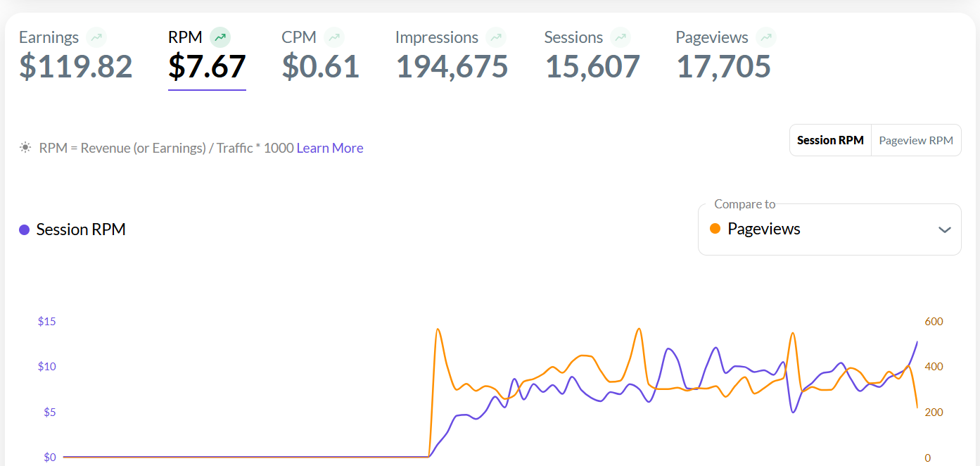Open the Compare to dropdown
Viewport: 980px width, 466px height.
tap(829, 229)
